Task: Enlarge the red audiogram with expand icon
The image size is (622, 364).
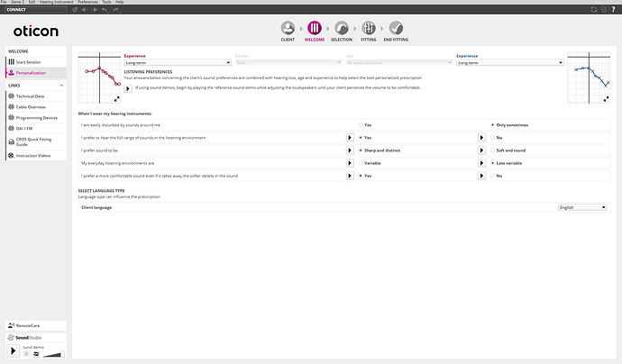Action: click(x=116, y=99)
